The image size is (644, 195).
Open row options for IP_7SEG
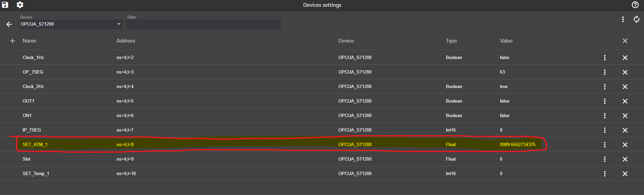click(x=605, y=130)
